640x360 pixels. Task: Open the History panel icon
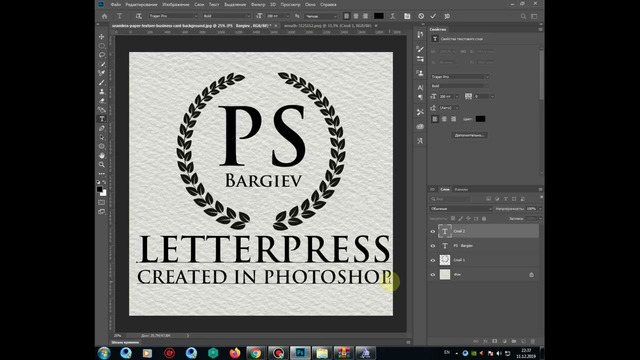tap(420, 35)
